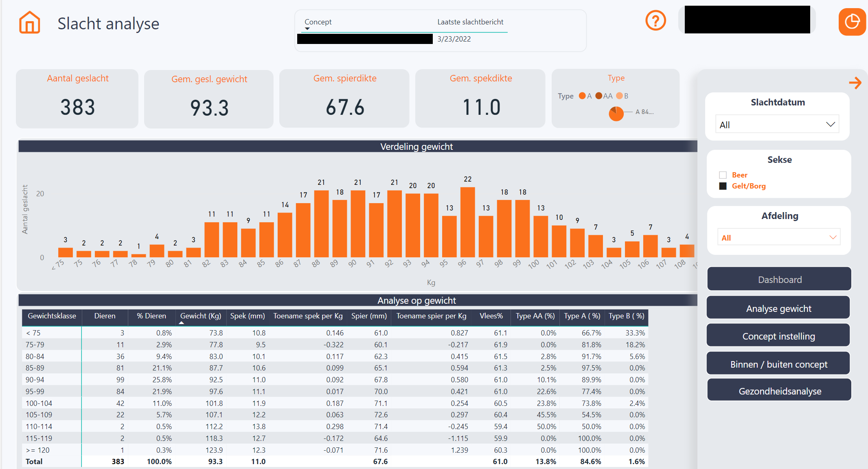The height and width of the screenshot is (469, 868).
Task: Click the Gem. spekdikte 11.0 card
Action: (x=480, y=99)
